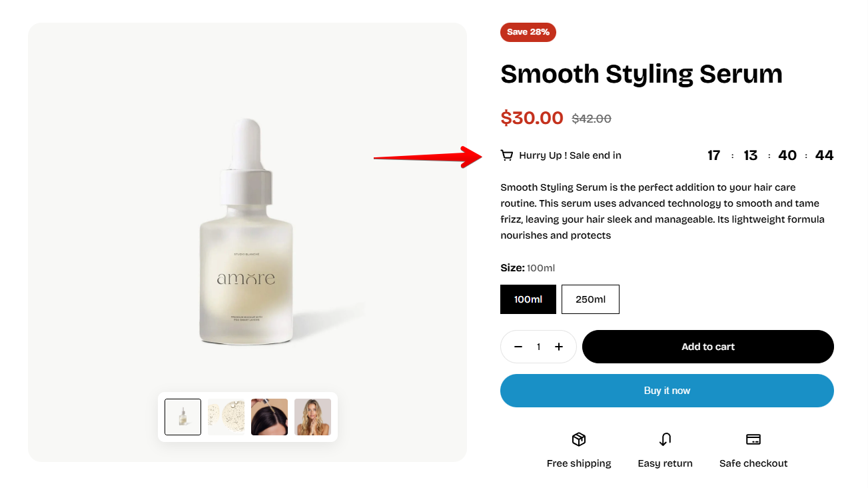The height and width of the screenshot is (488, 868).
Task: Select the 100ml size option
Action: [528, 299]
